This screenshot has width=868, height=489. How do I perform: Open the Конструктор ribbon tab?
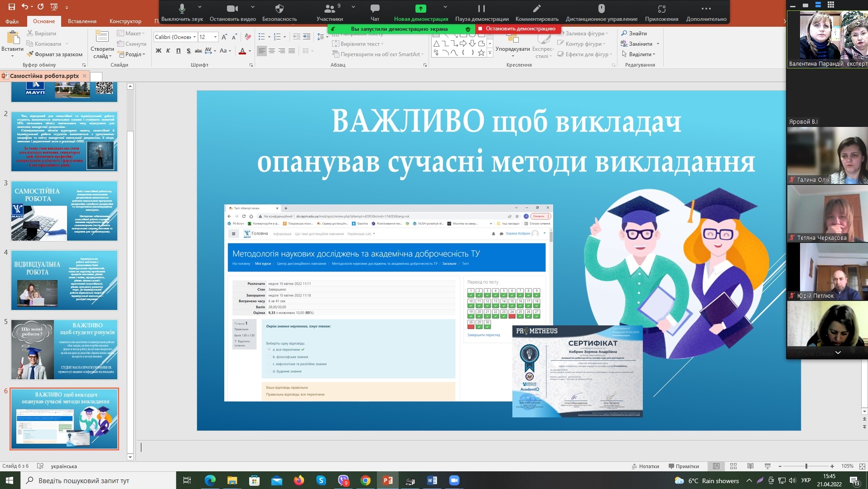tap(125, 21)
